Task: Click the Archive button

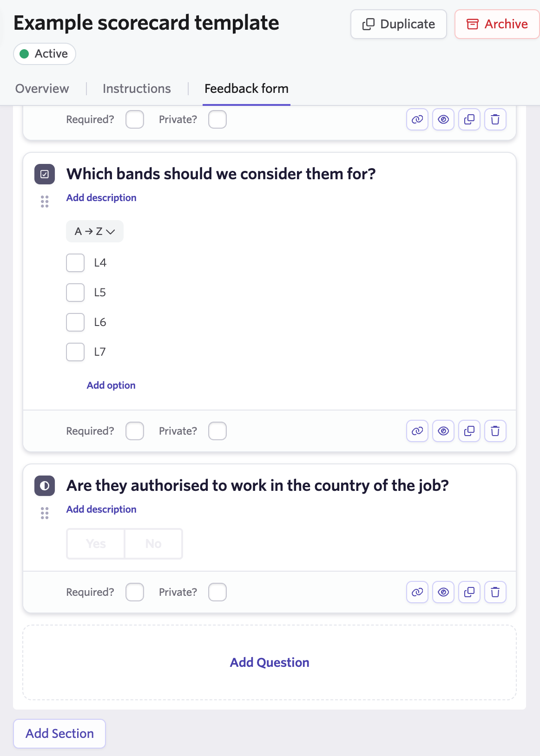Action: point(497,24)
